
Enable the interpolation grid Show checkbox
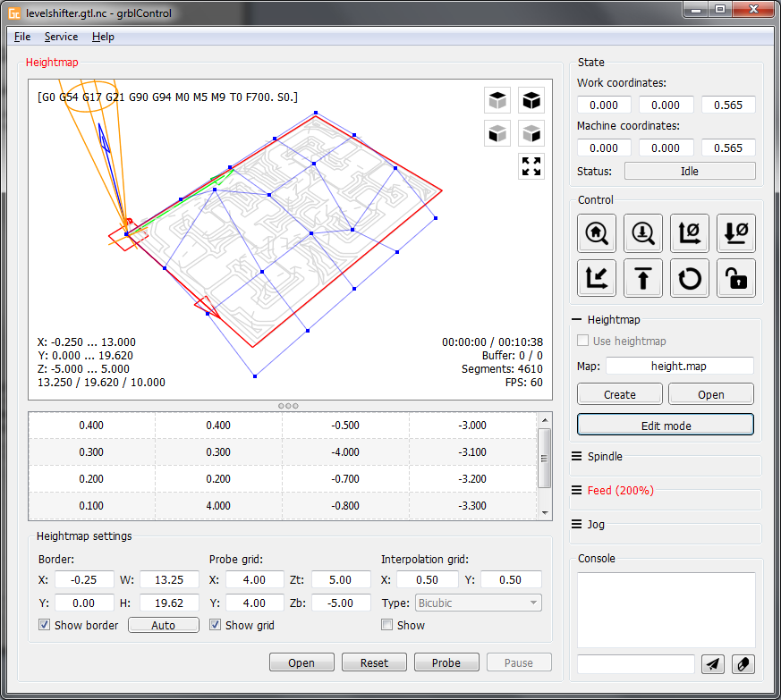(x=387, y=626)
